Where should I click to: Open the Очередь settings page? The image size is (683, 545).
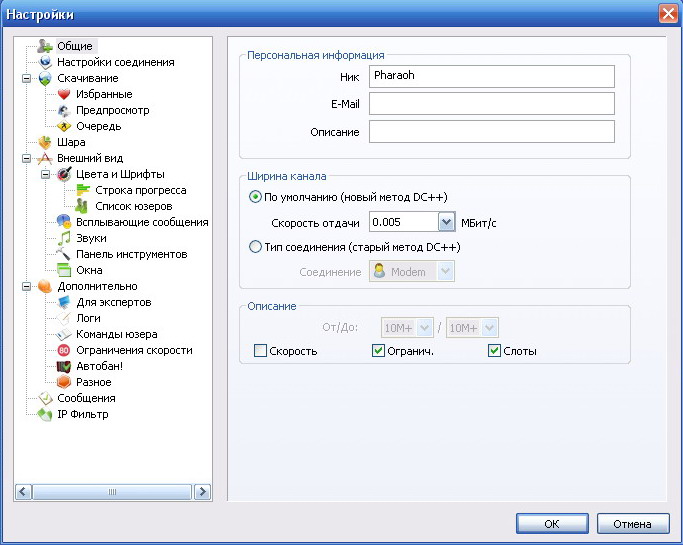[x=99, y=126]
